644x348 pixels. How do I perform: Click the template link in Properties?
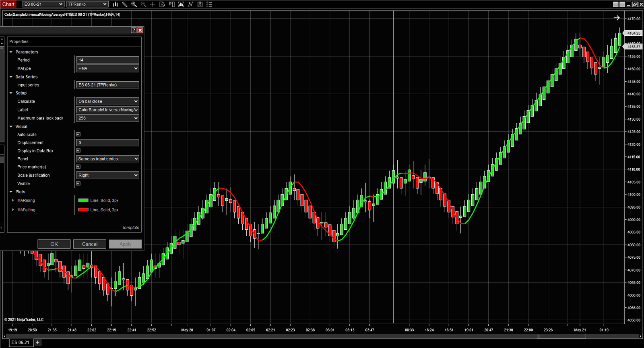click(131, 228)
